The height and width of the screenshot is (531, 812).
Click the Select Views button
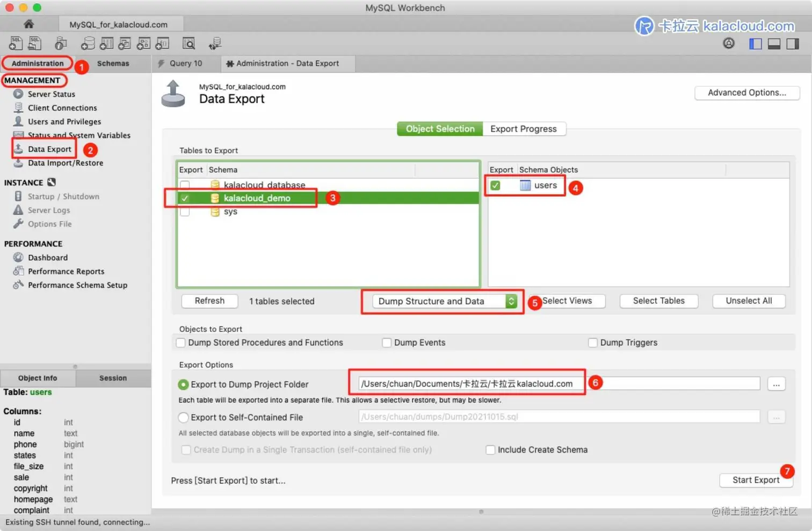[567, 301]
